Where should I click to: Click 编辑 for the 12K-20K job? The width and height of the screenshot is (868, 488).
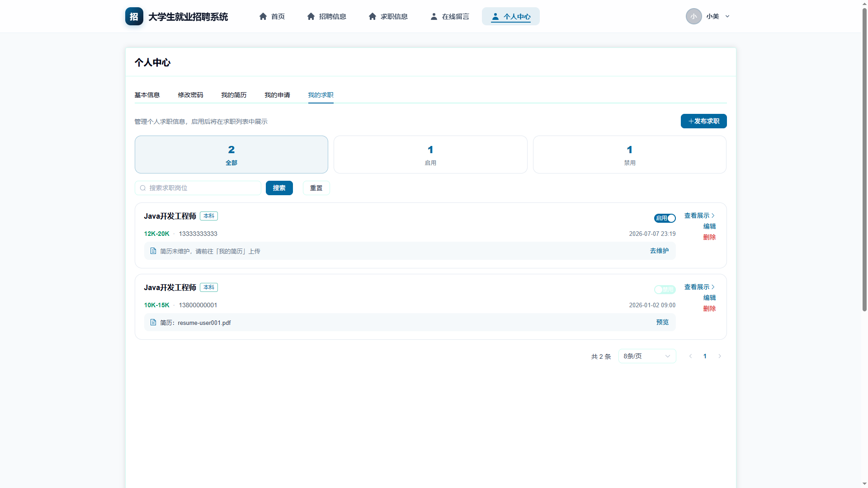710,226
